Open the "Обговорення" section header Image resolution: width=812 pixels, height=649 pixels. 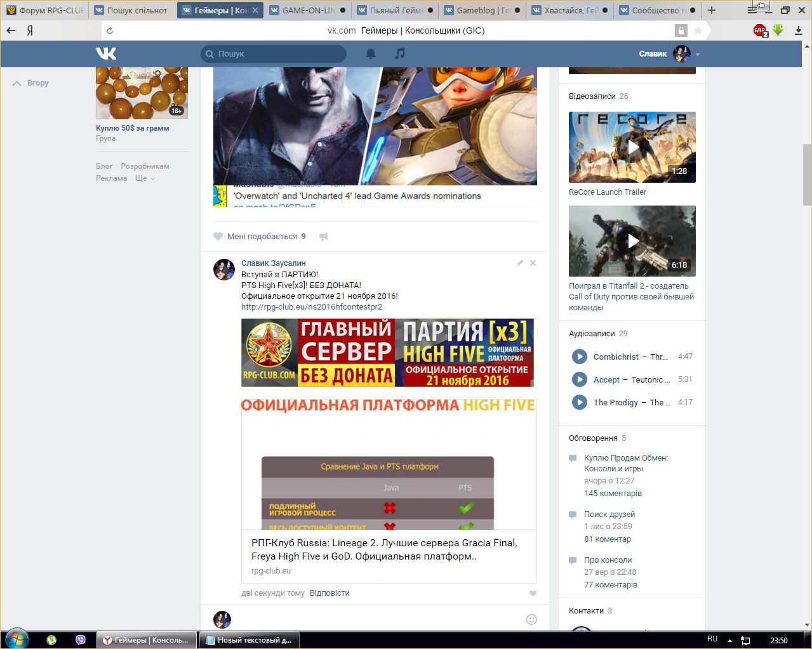tap(593, 438)
